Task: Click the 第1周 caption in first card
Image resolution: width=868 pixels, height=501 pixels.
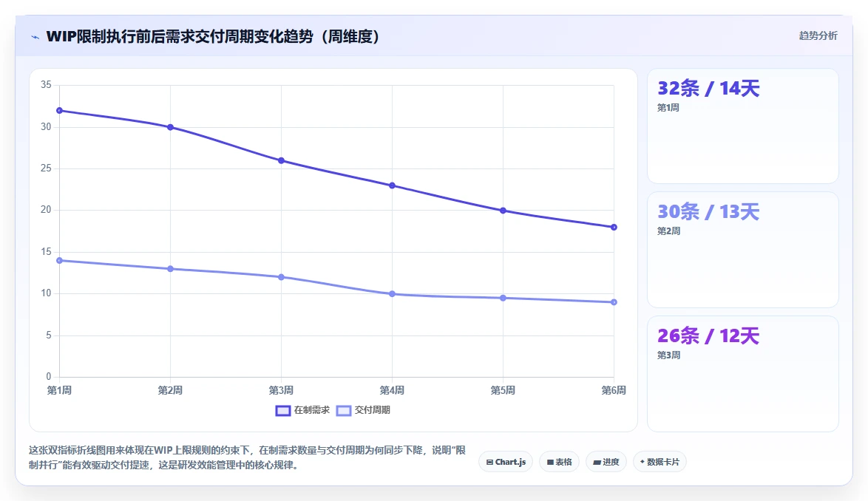Action: tap(668, 108)
